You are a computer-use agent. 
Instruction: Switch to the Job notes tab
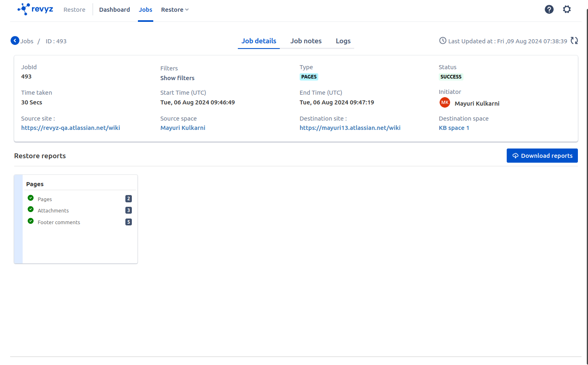point(306,41)
